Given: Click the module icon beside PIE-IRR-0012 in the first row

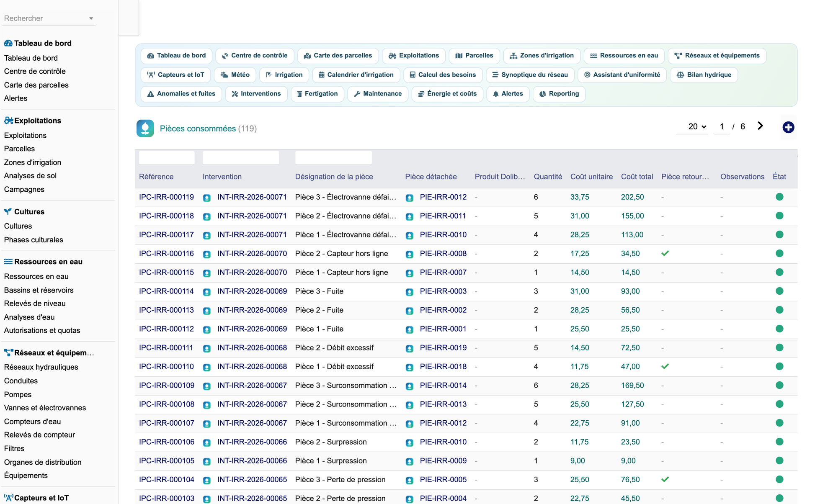Looking at the screenshot, I should [x=410, y=198].
